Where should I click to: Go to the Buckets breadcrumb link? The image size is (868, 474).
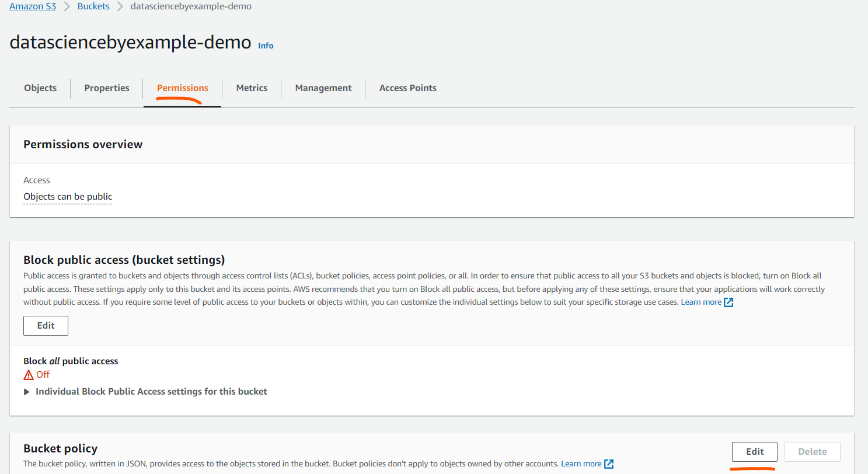click(93, 6)
